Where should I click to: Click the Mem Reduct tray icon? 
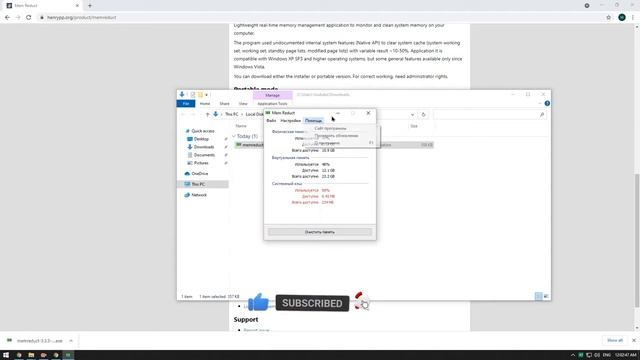[x=580, y=355]
